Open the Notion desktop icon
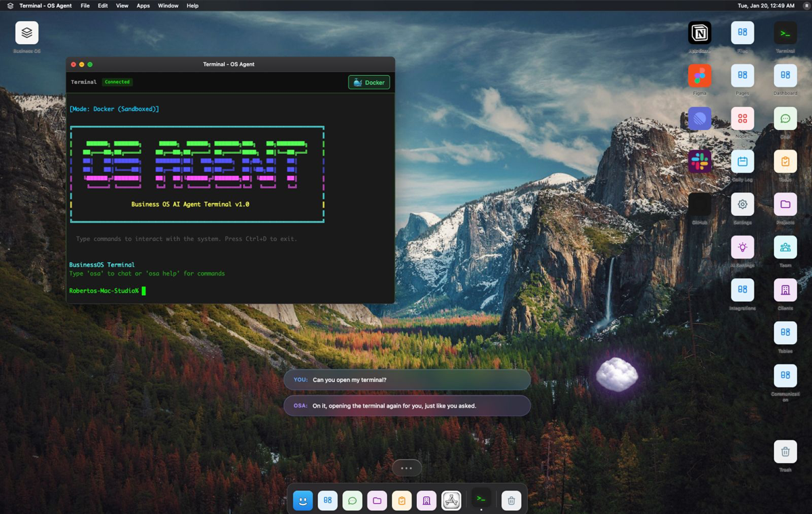The image size is (812, 514). click(700, 33)
